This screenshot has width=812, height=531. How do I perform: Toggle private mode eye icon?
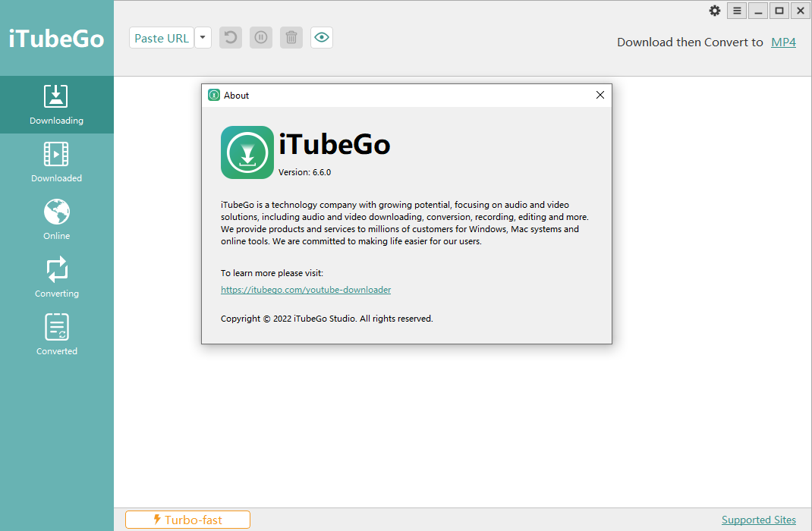click(322, 38)
